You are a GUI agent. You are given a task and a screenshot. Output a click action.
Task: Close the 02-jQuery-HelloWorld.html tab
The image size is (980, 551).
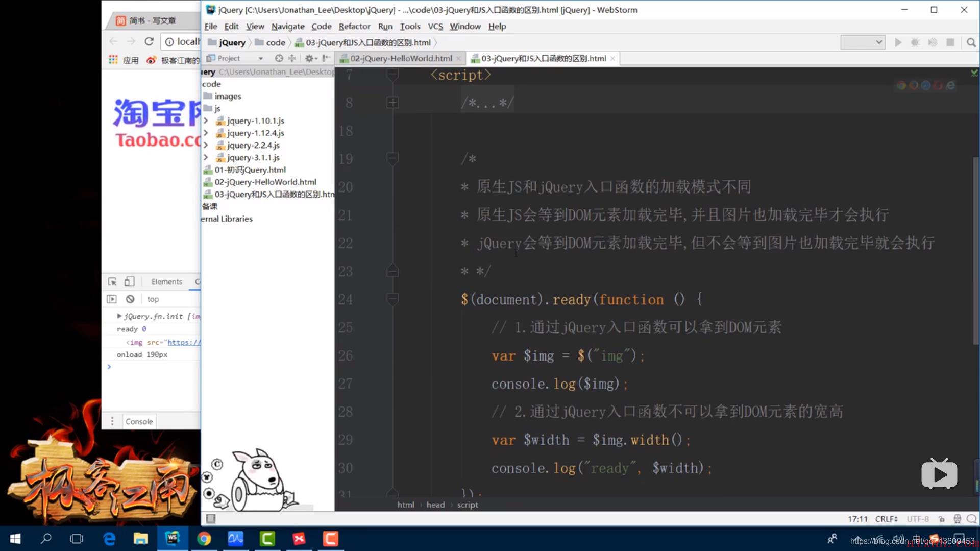(x=458, y=59)
